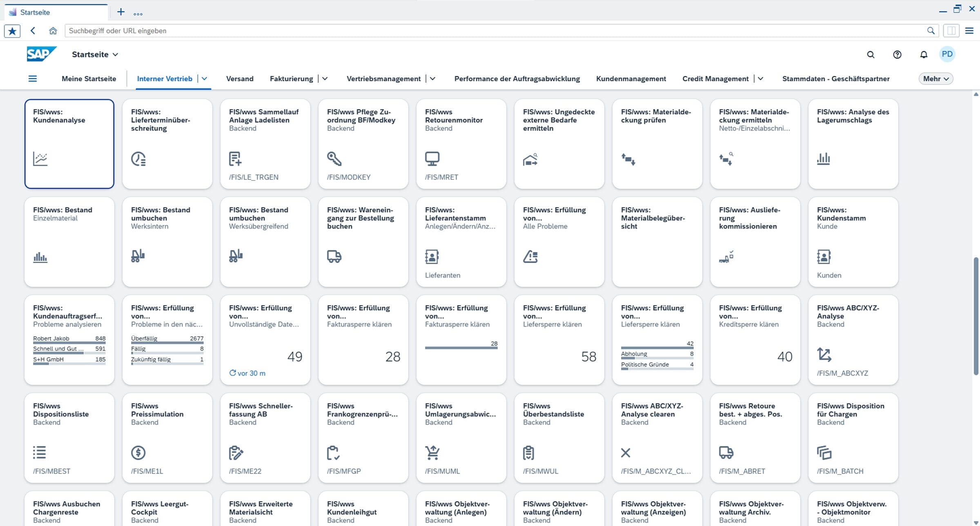The height and width of the screenshot is (526, 980).
Task: Open the PD user profile avatar
Action: pos(947,54)
